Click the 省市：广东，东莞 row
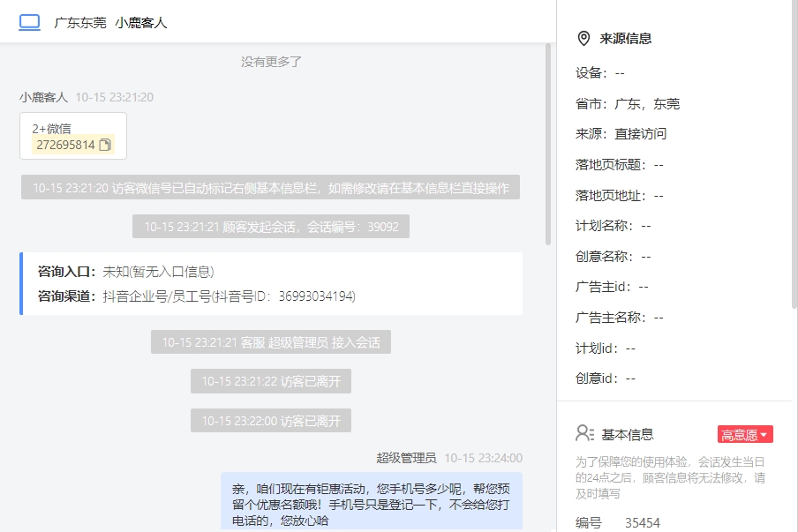Screen dimensions: 798x532 pos(628,104)
